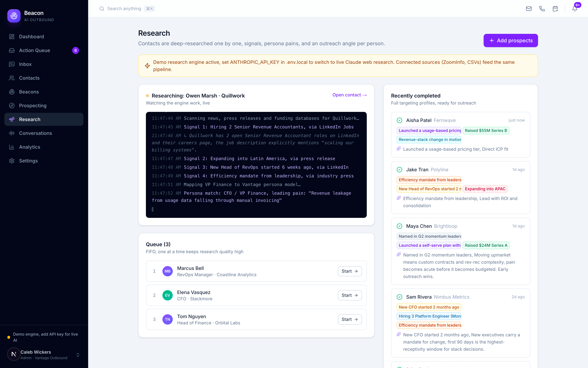Click the TN avatar for Tom Nguyen
Viewport: 588px width, 368px height.
click(167, 319)
